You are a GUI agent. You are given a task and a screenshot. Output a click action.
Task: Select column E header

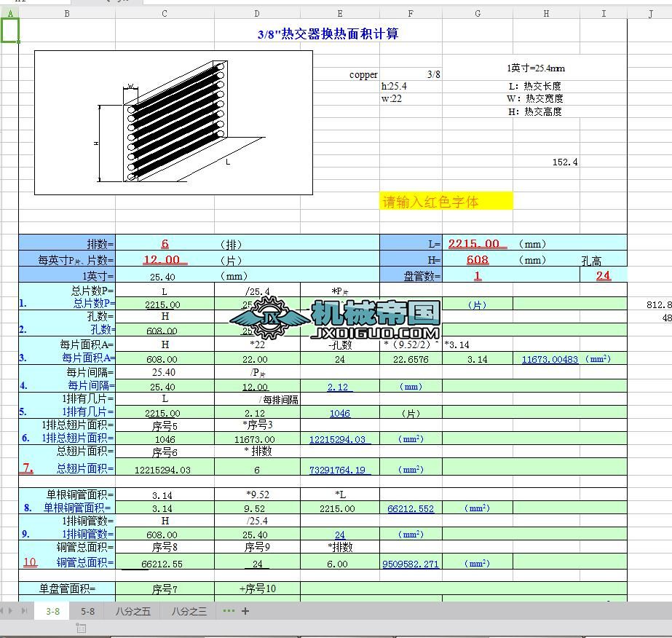click(340, 14)
